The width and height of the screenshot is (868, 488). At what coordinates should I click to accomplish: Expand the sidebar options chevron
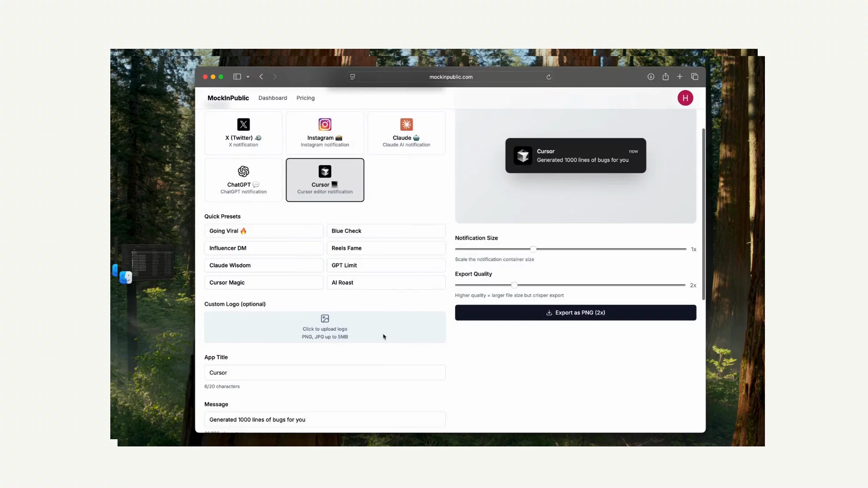(248, 76)
